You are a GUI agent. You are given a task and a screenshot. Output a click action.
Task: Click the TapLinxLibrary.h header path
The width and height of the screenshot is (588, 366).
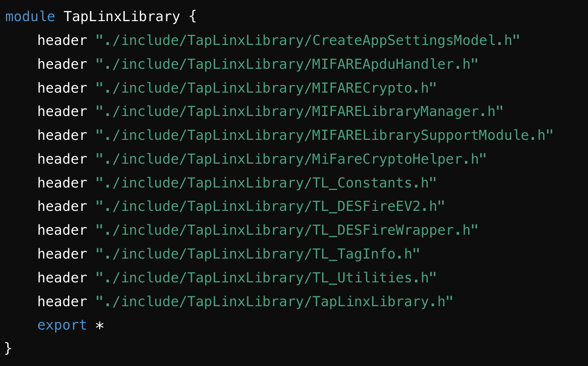coord(274,302)
